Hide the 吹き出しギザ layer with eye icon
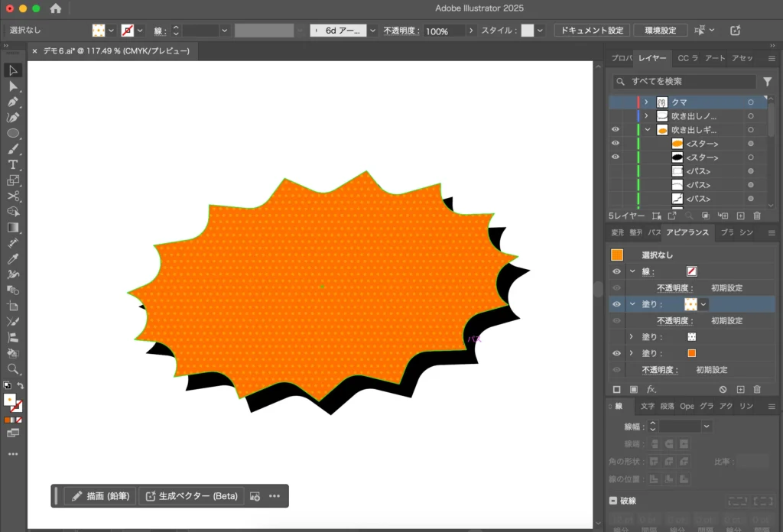783x532 pixels. point(616,130)
